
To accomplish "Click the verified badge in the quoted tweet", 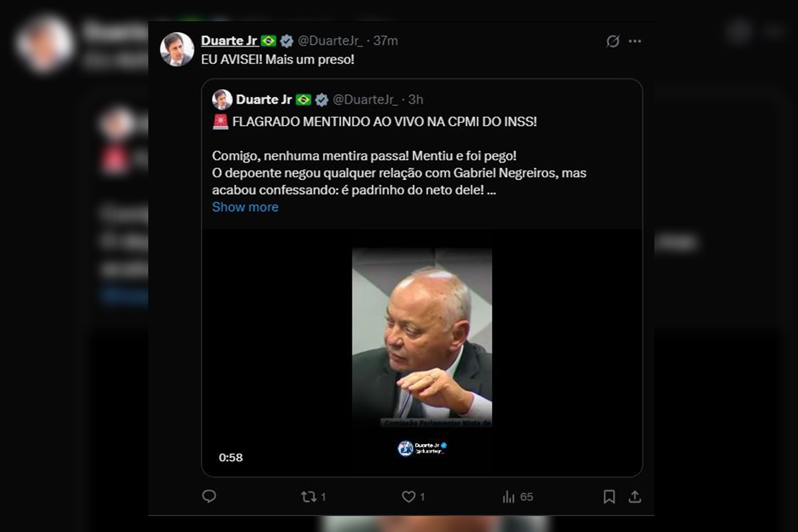I will click(x=322, y=99).
